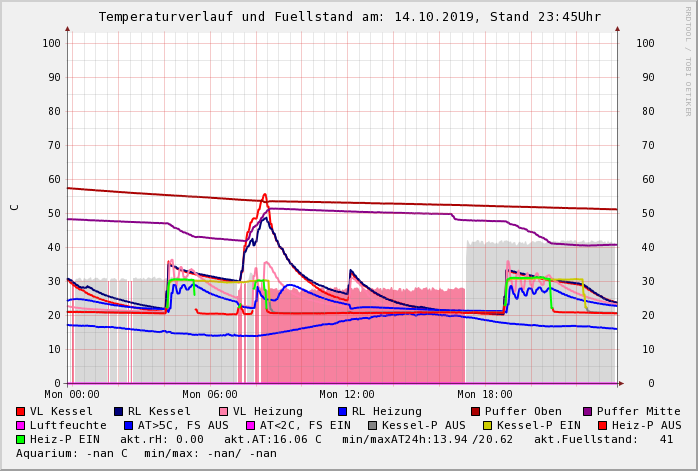Click the red VL Kessel legend swatch
The image size is (698, 471).
[x=21, y=411]
